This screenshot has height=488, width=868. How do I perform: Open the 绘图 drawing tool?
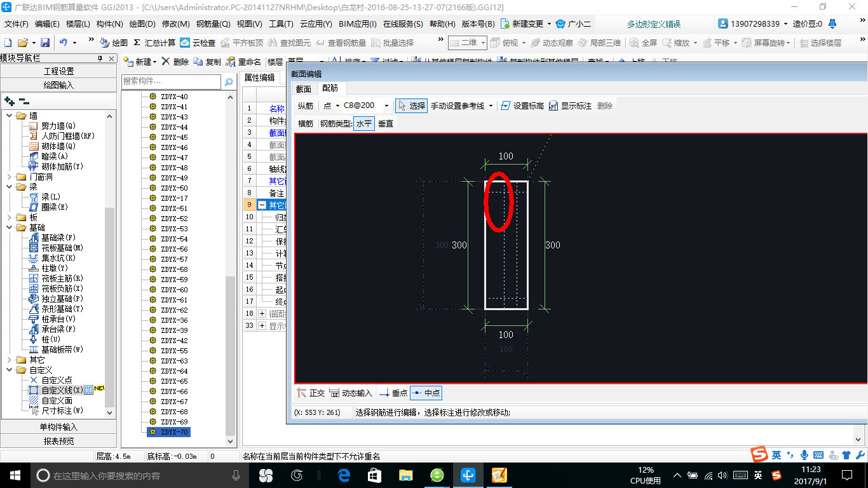pyautogui.click(x=114, y=43)
